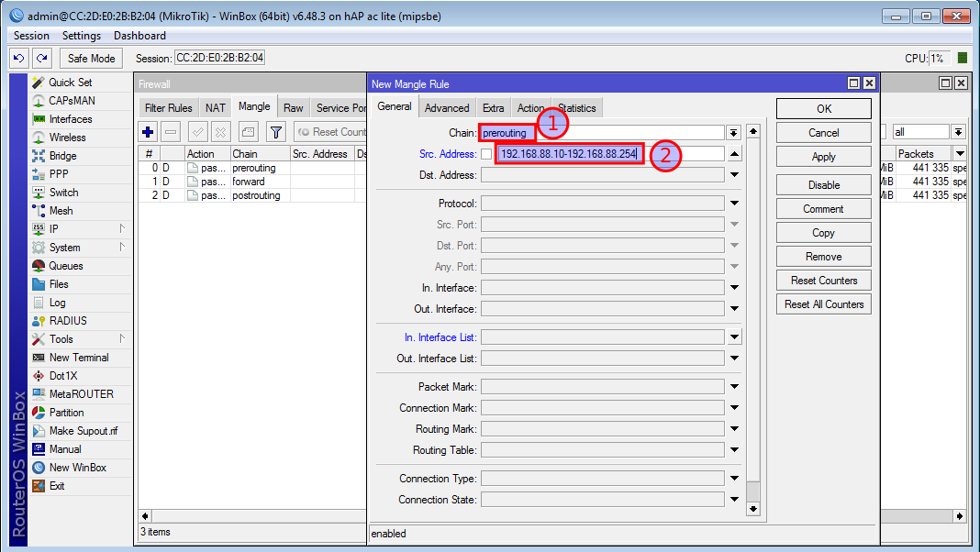
Task: Expand the Protocol field
Action: pos(734,203)
